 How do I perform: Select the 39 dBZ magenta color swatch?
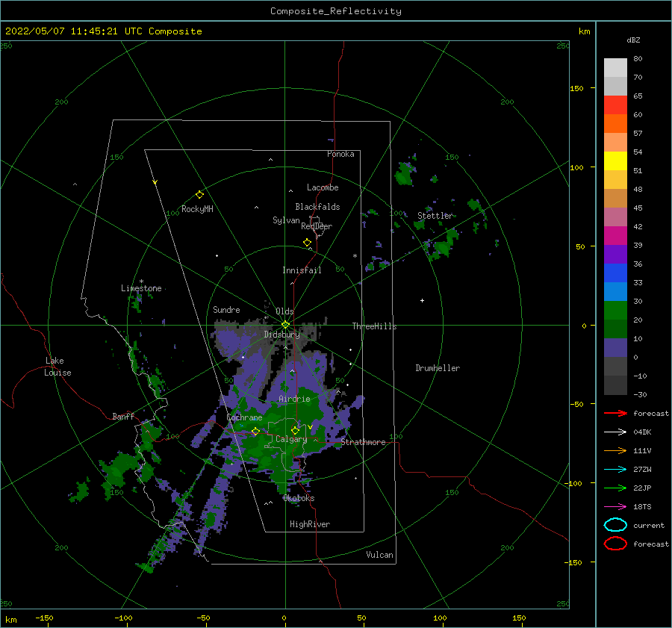pyautogui.click(x=615, y=236)
